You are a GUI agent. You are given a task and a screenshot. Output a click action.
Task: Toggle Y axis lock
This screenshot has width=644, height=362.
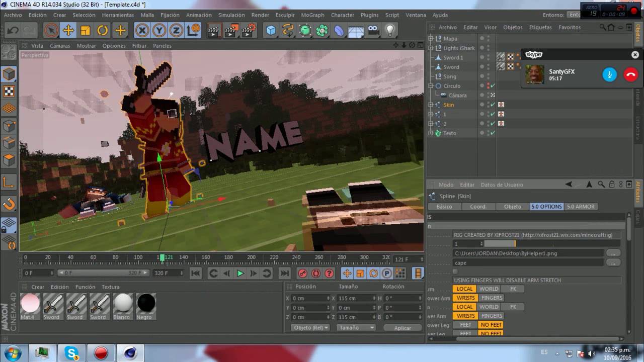(159, 31)
